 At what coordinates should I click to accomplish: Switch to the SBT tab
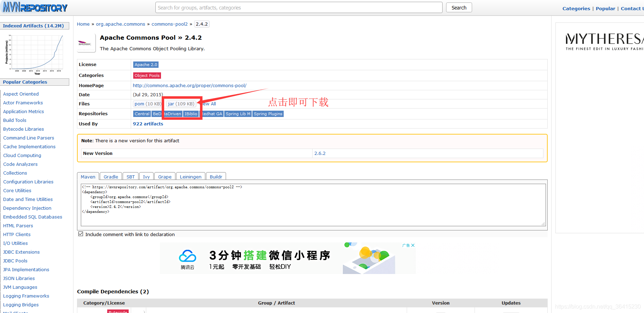point(130,177)
